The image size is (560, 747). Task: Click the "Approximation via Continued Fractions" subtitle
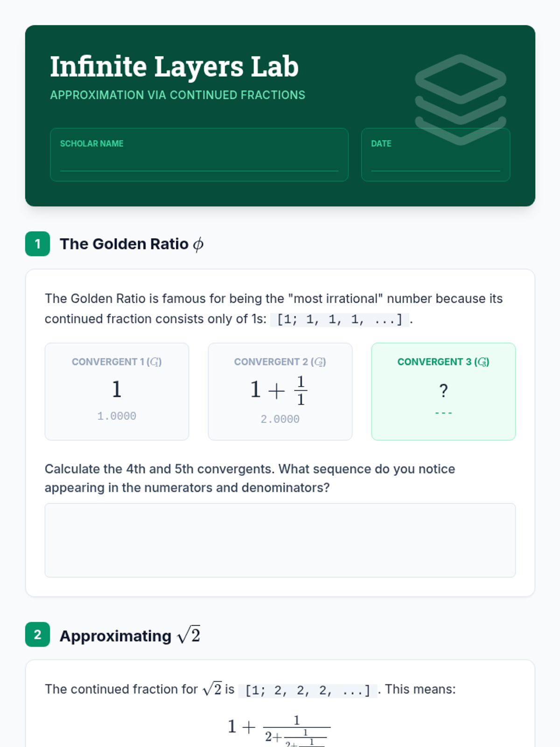[x=177, y=95]
